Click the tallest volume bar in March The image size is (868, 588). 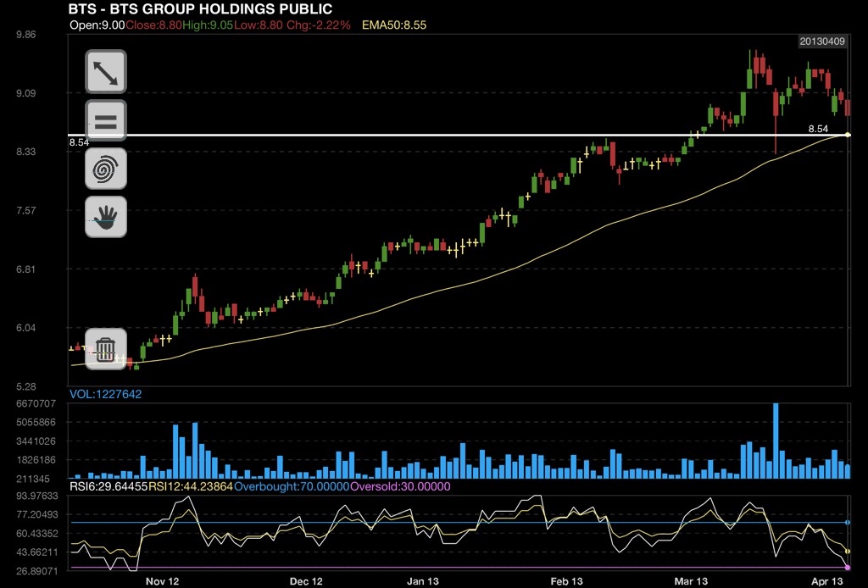click(776, 441)
